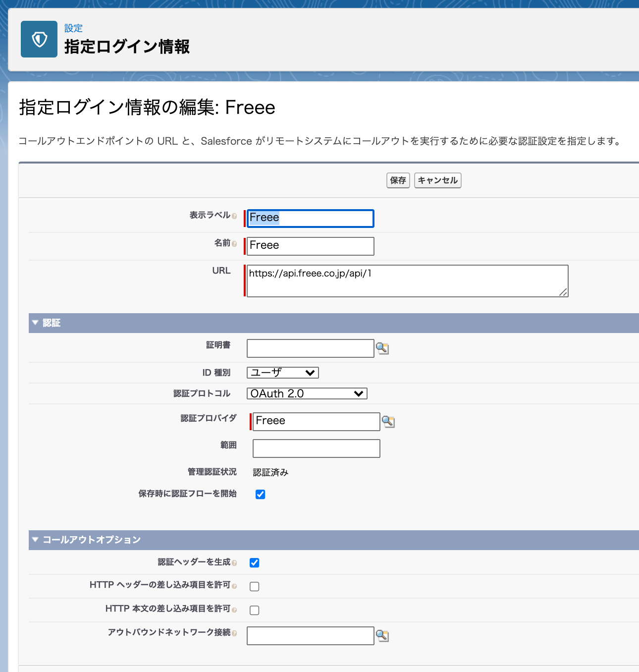Open the 証明書 lookup icon

click(382, 348)
